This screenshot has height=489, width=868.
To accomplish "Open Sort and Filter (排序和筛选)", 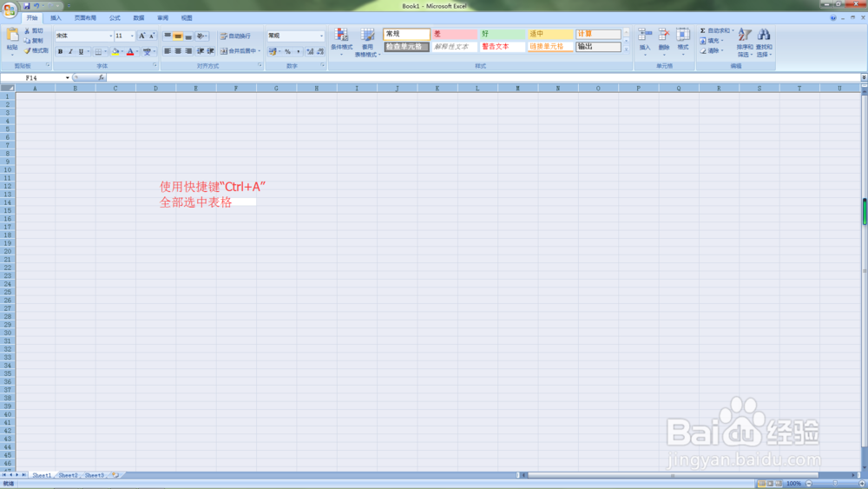I will click(x=745, y=42).
